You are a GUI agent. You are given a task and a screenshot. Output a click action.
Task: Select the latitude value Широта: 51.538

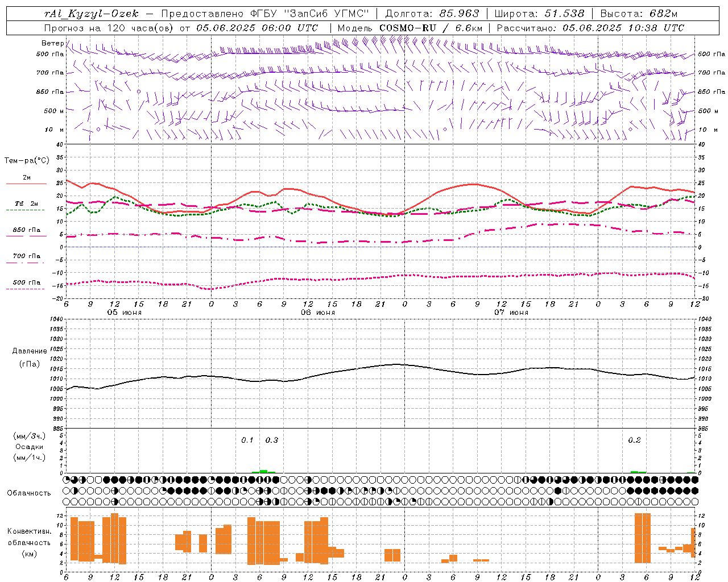pyautogui.click(x=539, y=14)
